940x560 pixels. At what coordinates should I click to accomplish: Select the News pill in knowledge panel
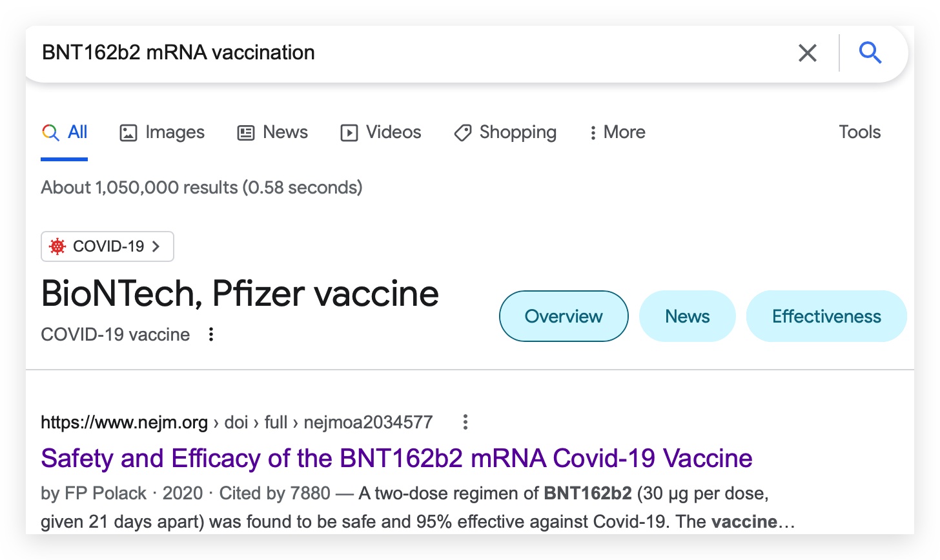pyautogui.click(x=687, y=316)
